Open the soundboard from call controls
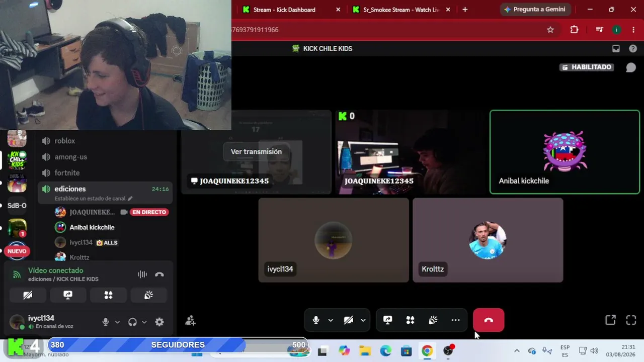The height and width of the screenshot is (362, 644). point(433,320)
